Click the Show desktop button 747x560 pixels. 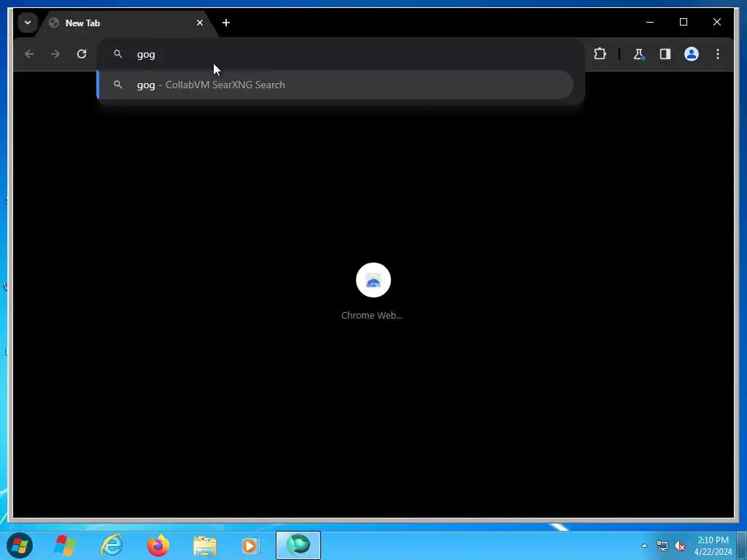(x=742, y=545)
